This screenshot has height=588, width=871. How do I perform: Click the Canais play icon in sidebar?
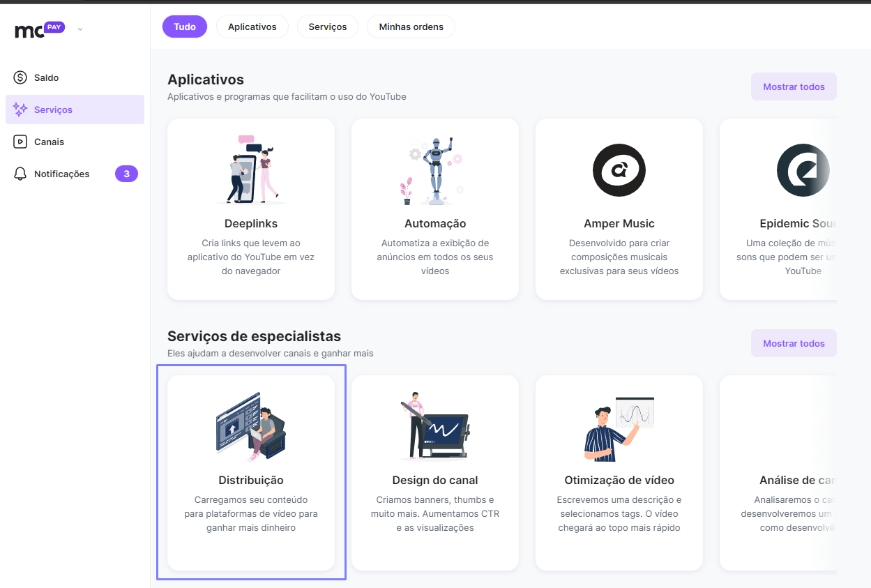[x=20, y=142]
